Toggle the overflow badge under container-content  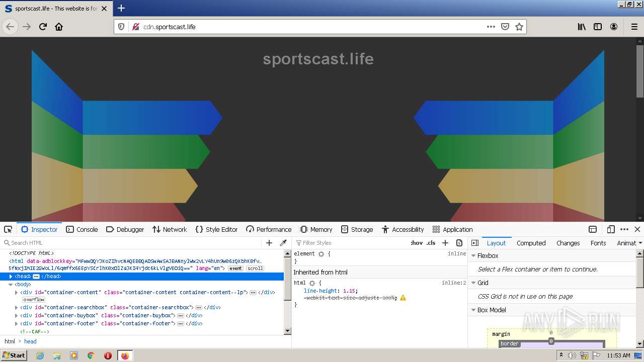point(34,300)
